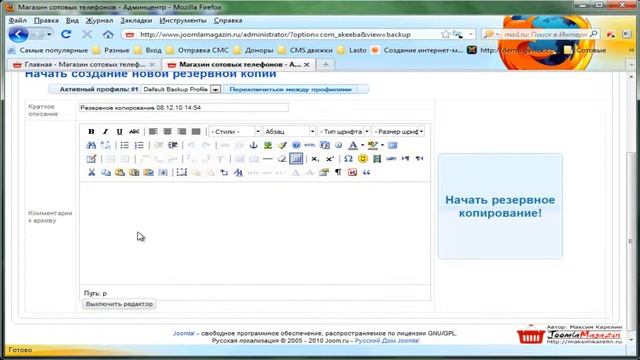Open background color picker dropdown arrow
The width and height of the screenshot is (640, 360).
click(382, 145)
